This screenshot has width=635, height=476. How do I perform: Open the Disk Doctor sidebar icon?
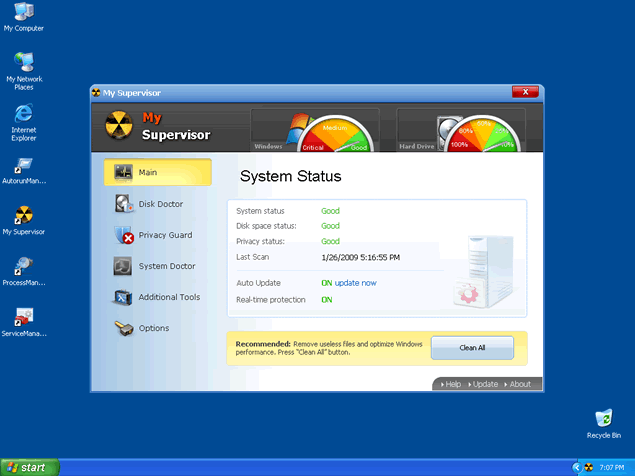pyautogui.click(x=124, y=204)
